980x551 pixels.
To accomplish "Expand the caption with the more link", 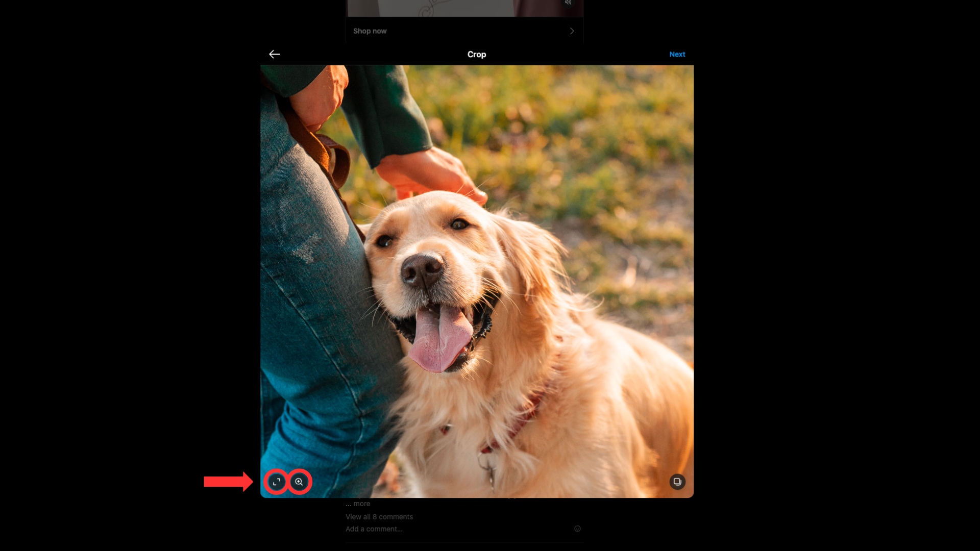I will coord(361,504).
